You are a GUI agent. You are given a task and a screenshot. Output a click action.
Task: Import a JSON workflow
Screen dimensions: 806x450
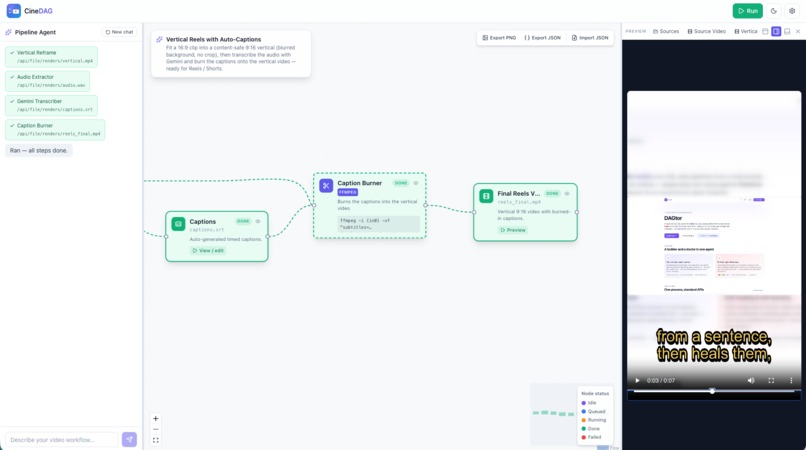(590, 38)
